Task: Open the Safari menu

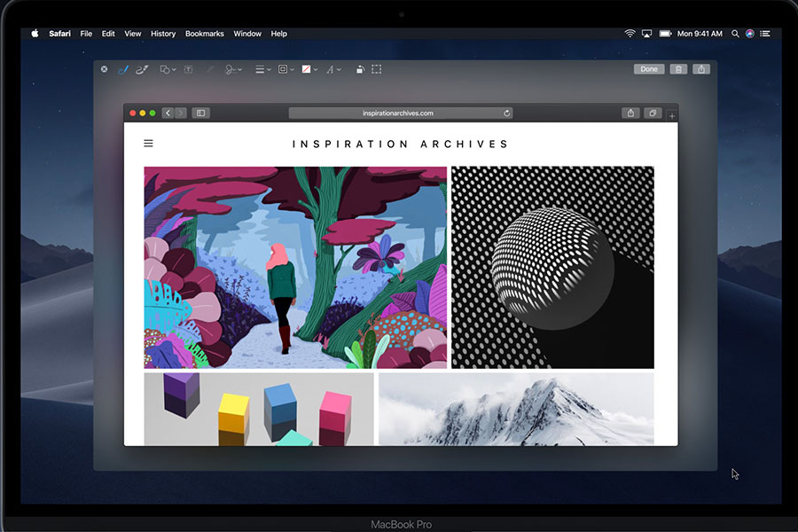Action: 59,34
